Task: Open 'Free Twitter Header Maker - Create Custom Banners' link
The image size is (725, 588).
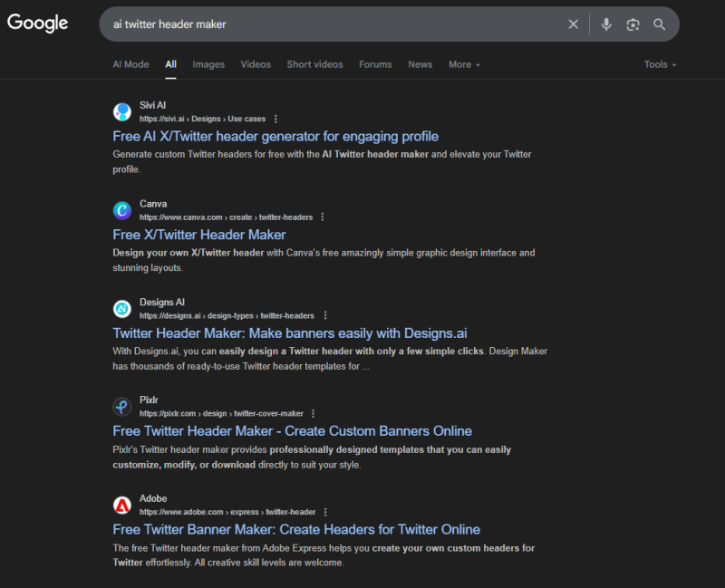Action: tap(292, 431)
